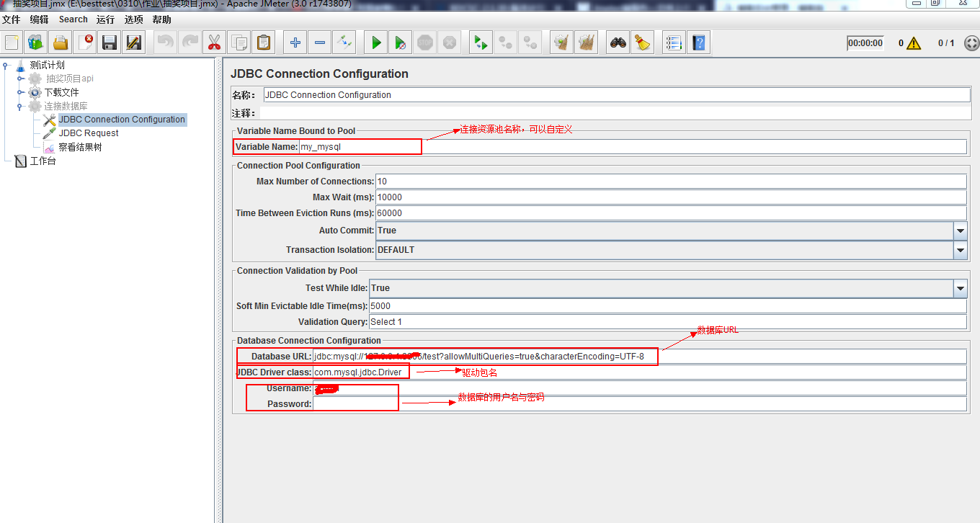The width and height of the screenshot is (980, 523).
Task: Click the Reset Search brush icon
Action: (642, 43)
